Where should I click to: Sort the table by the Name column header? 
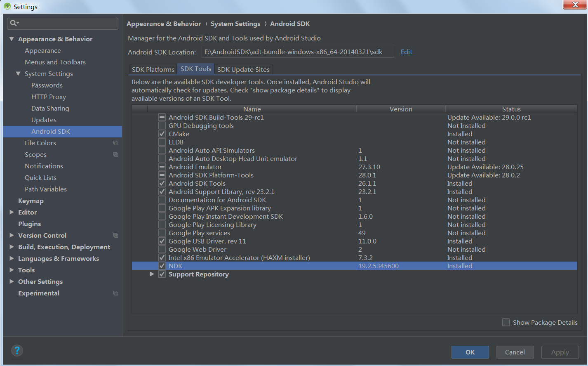pyautogui.click(x=252, y=109)
